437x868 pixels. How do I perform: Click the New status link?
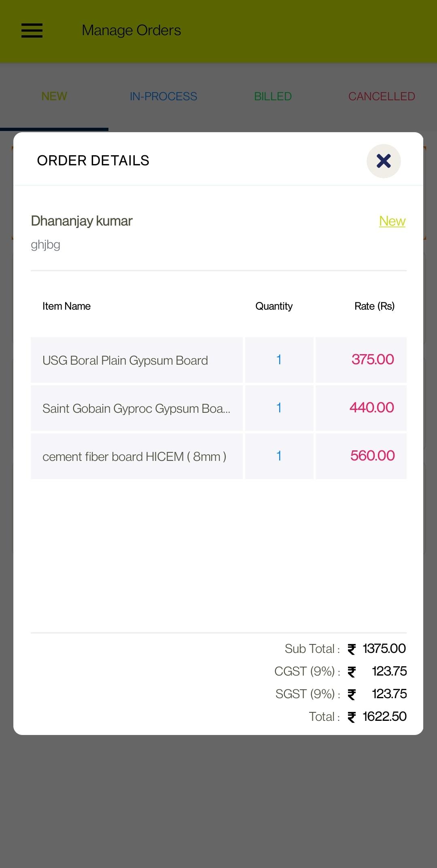[392, 221]
